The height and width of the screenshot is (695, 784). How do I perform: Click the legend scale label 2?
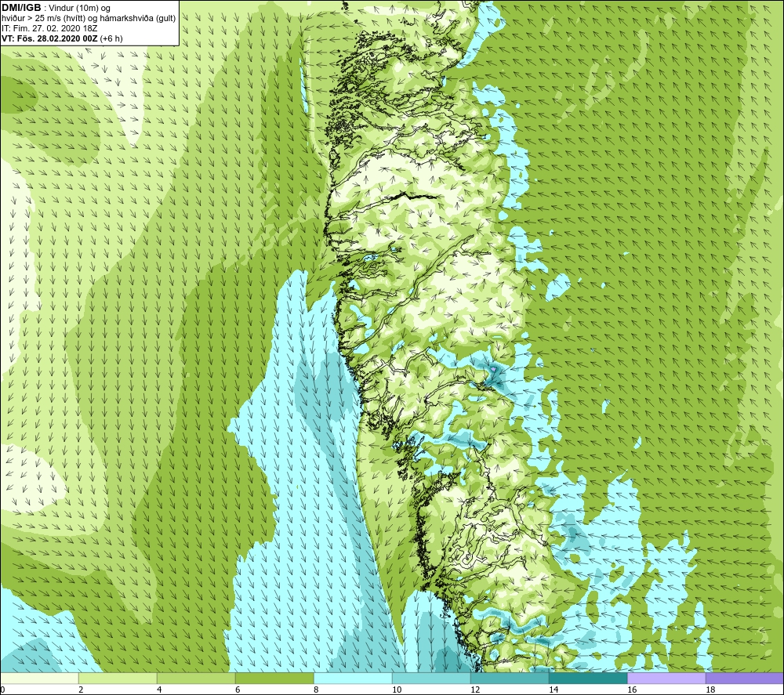(x=81, y=690)
